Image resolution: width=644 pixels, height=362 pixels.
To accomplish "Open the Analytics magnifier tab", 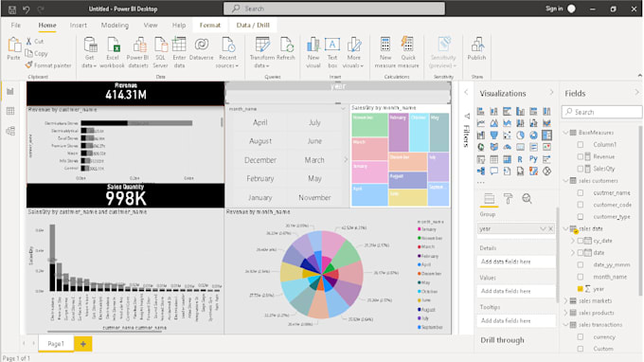I will tap(527, 199).
